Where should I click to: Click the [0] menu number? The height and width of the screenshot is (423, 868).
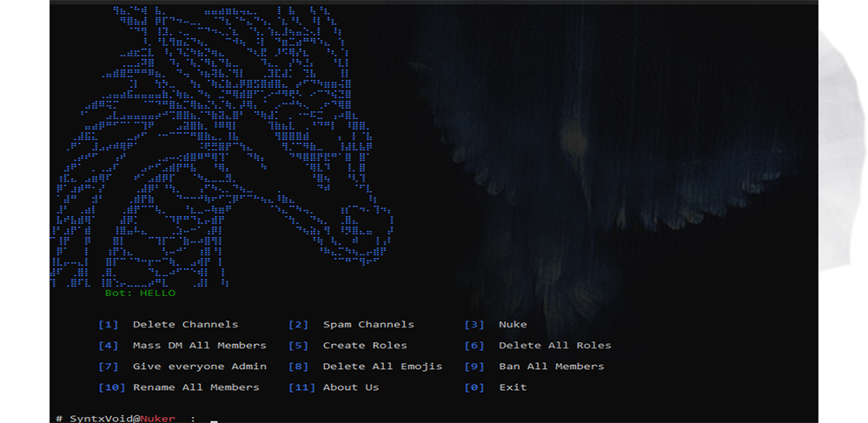[474, 388]
